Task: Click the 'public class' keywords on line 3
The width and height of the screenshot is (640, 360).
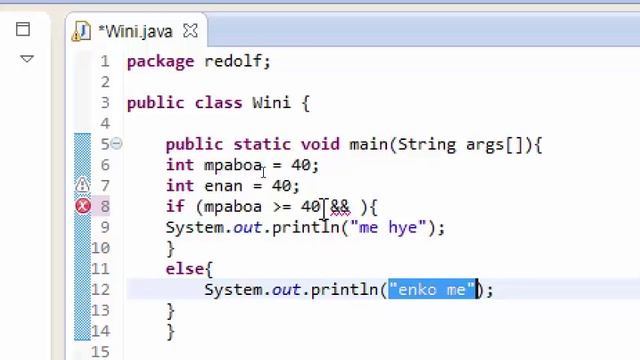Action: pyautogui.click(x=184, y=103)
